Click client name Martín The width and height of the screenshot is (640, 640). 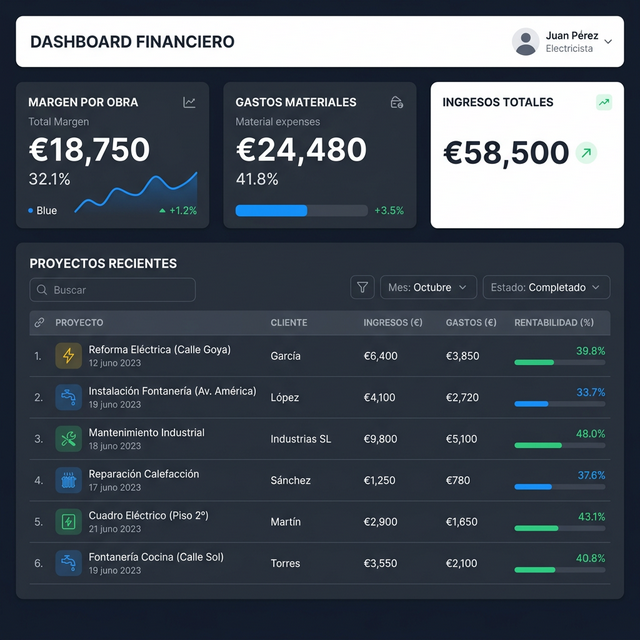(x=285, y=522)
